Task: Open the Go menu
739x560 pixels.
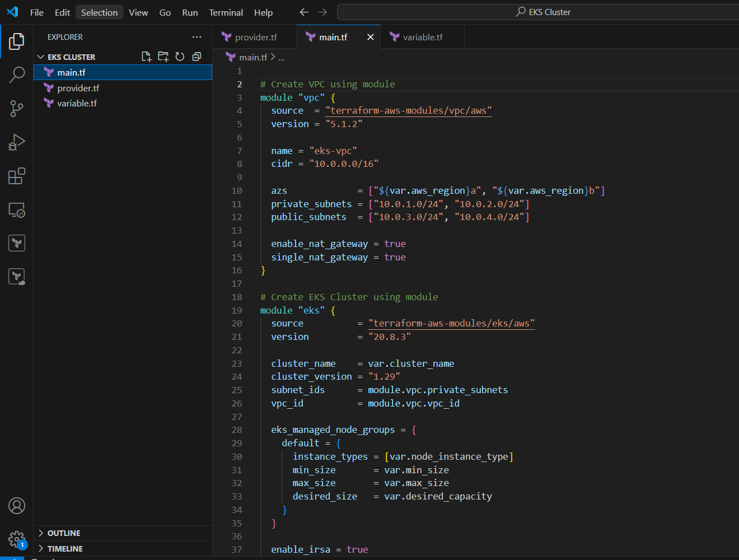Action: [165, 12]
